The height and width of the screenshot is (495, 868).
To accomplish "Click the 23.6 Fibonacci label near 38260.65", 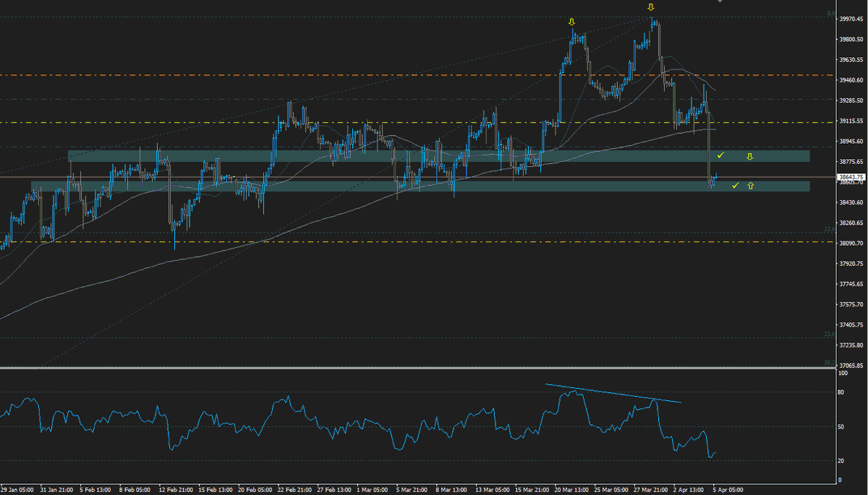I will 830,230.
